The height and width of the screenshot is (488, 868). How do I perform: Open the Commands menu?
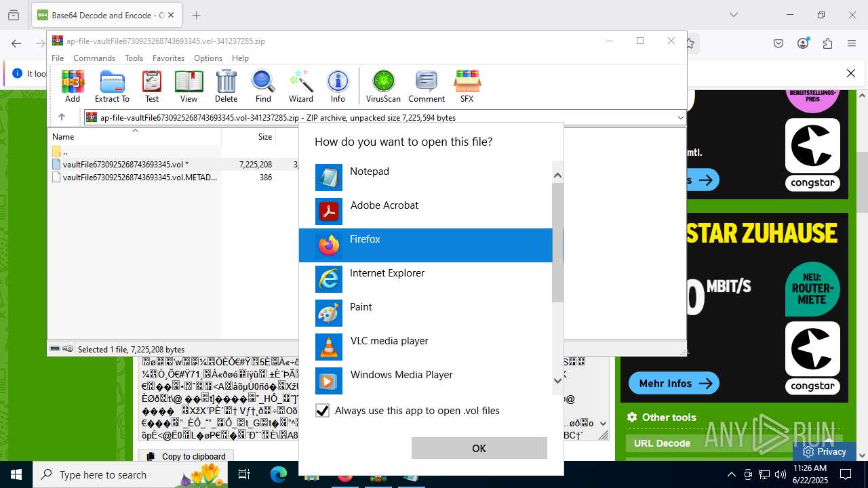pyautogui.click(x=94, y=58)
